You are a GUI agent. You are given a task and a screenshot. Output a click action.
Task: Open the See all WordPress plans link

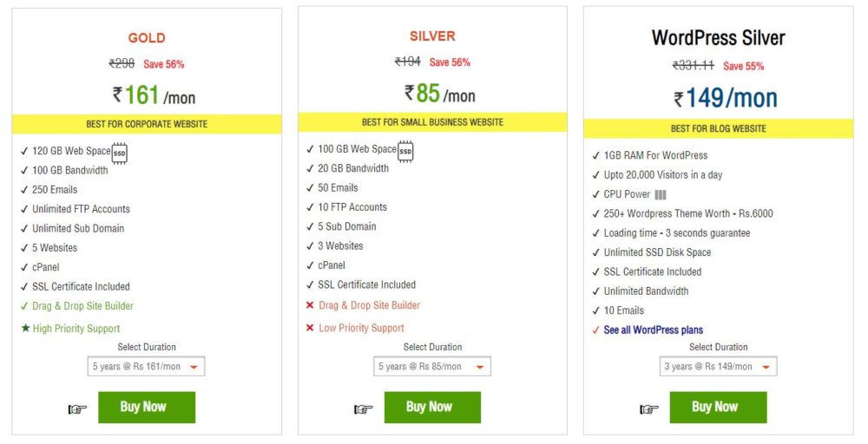pyautogui.click(x=654, y=330)
